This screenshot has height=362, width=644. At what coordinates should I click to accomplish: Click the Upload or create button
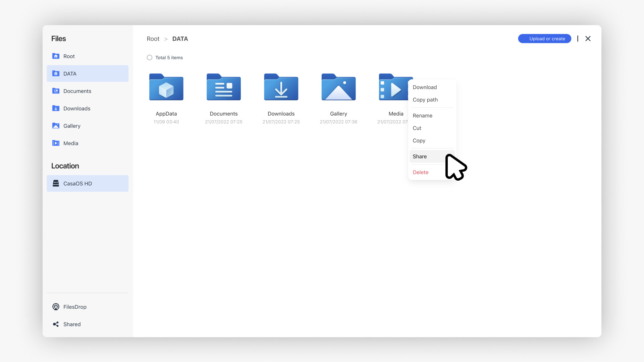pos(544,39)
